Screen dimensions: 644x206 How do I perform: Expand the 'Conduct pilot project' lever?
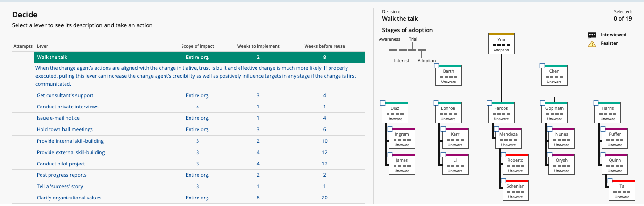coord(61,164)
